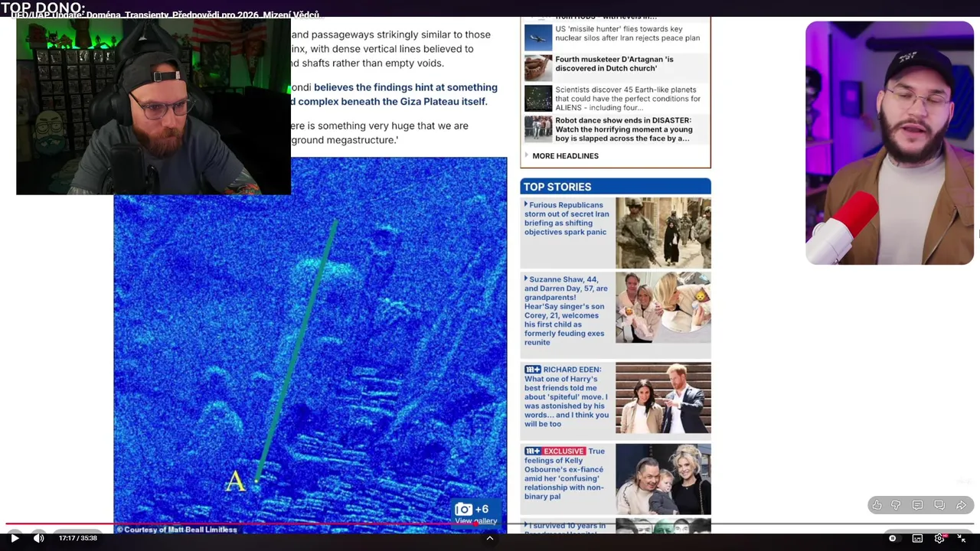This screenshot has width=980, height=551.
Task: Click the top-left streamer webcam overlay
Action: (153, 106)
